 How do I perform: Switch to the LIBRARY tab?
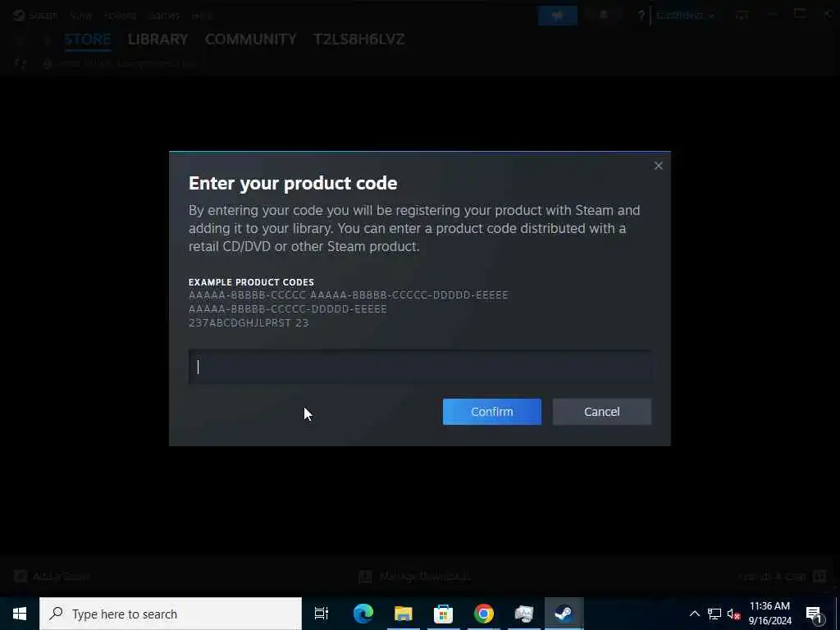(158, 39)
